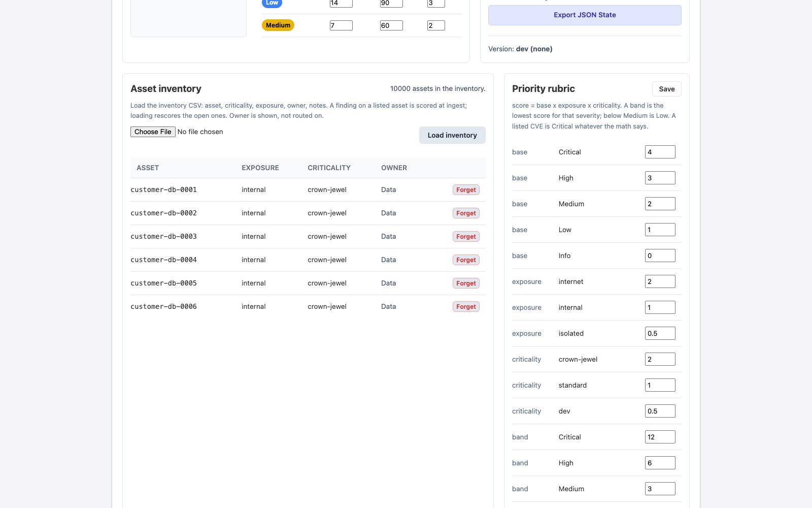This screenshot has width=812, height=508.
Task: Click the OWNER column header
Action: click(394, 168)
